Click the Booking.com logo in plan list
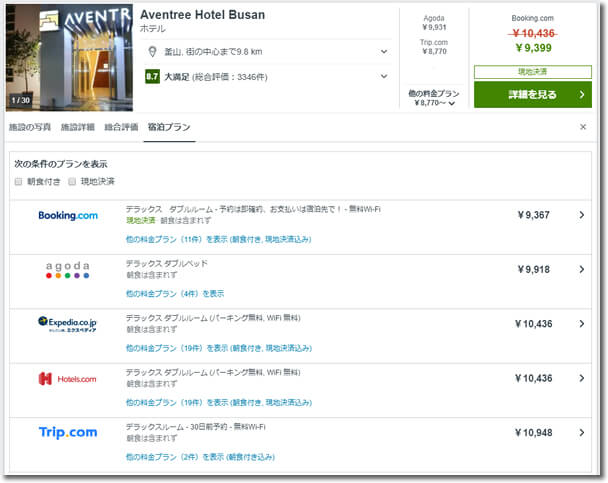This screenshot has height=483, width=608. 68,215
